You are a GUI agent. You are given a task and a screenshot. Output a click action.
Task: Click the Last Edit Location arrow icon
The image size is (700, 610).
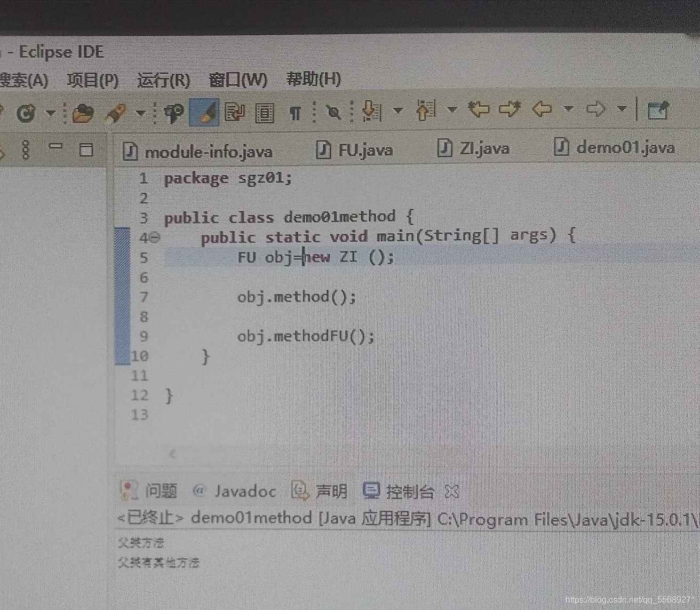point(479,109)
